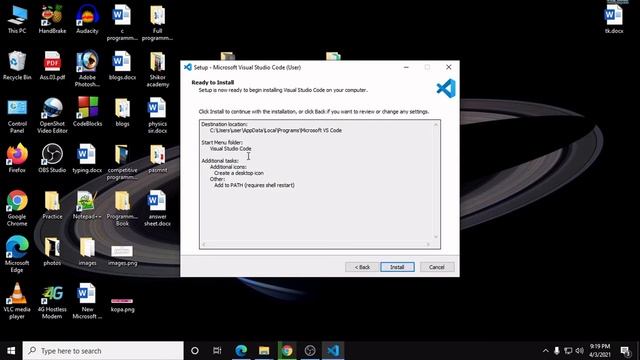This screenshot has height=360, width=640.
Task: Select the Recycle Bin icon
Action: coord(17,66)
